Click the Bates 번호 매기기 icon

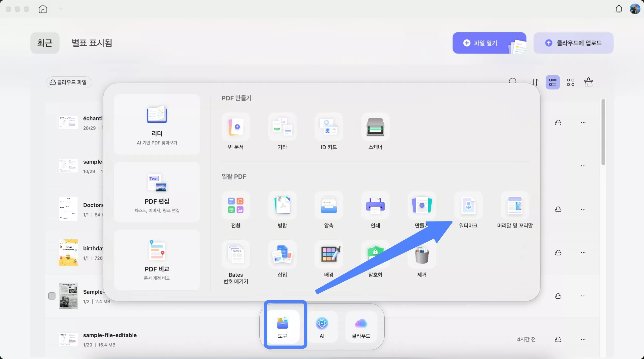(236, 254)
